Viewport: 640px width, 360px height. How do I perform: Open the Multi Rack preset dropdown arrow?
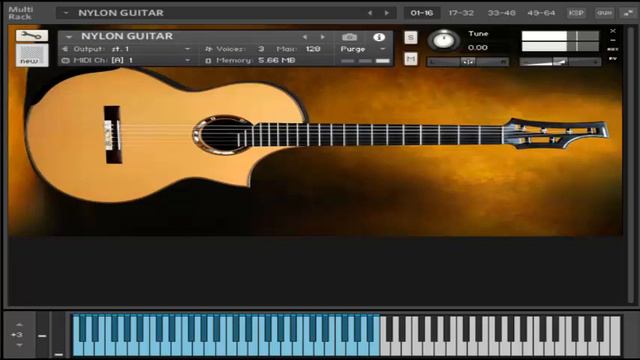click(66, 13)
